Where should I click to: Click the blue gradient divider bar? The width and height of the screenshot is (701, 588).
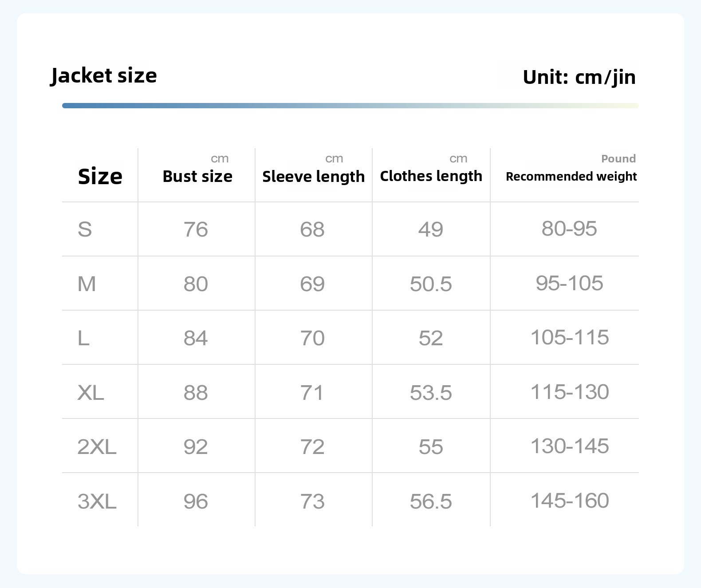tap(350, 106)
